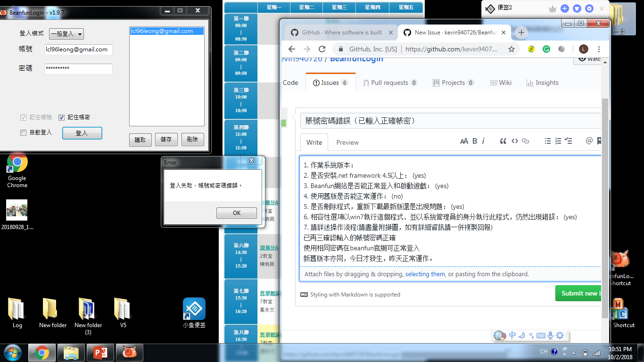
Task: Insert code formatting in the issue editor
Action: (513, 140)
